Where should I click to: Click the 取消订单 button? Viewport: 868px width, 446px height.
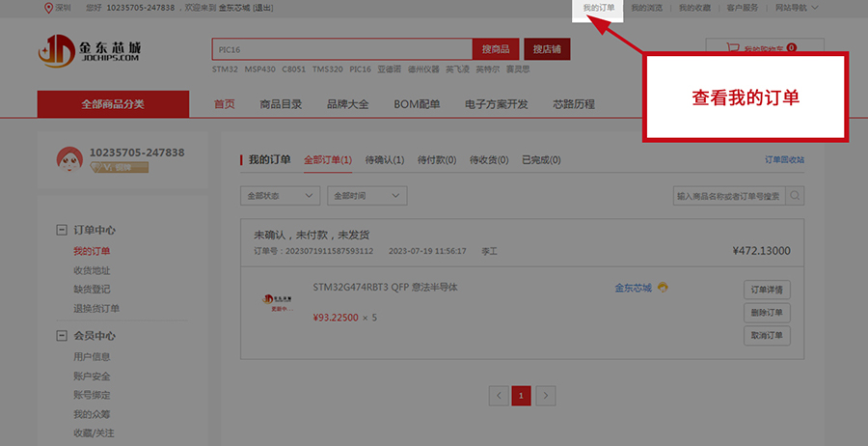click(x=767, y=336)
